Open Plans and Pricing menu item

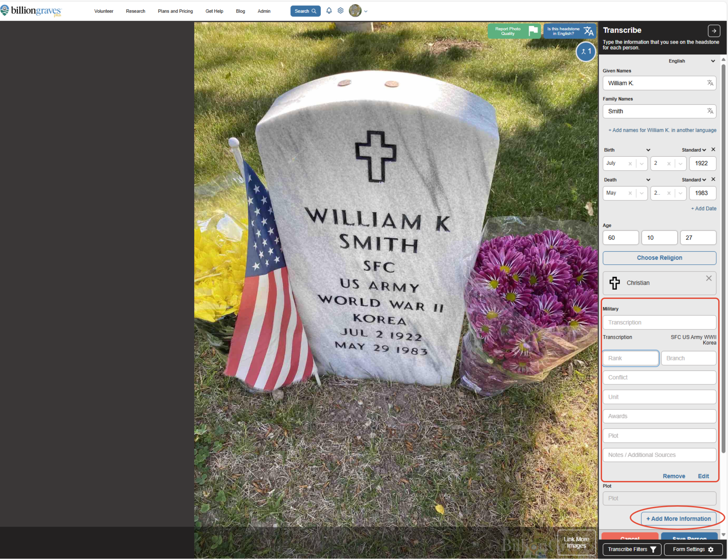pos(175,11)
